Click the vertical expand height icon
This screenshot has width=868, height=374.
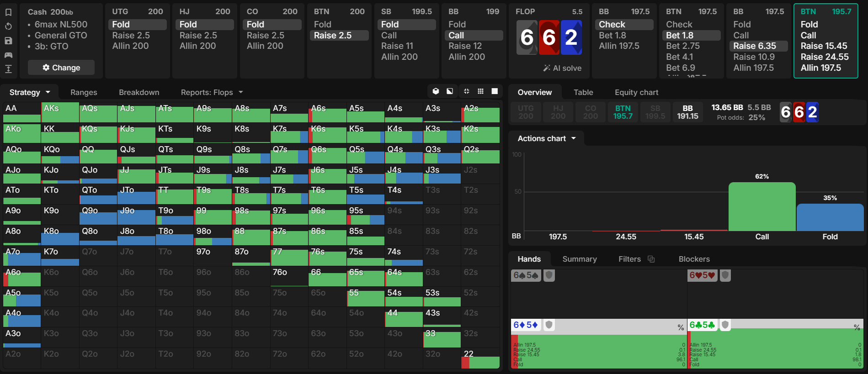point(8,69)
